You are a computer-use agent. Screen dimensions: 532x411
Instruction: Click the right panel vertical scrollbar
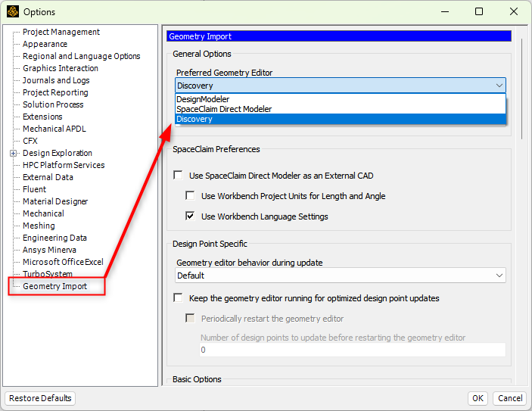[x=522, y=89]
